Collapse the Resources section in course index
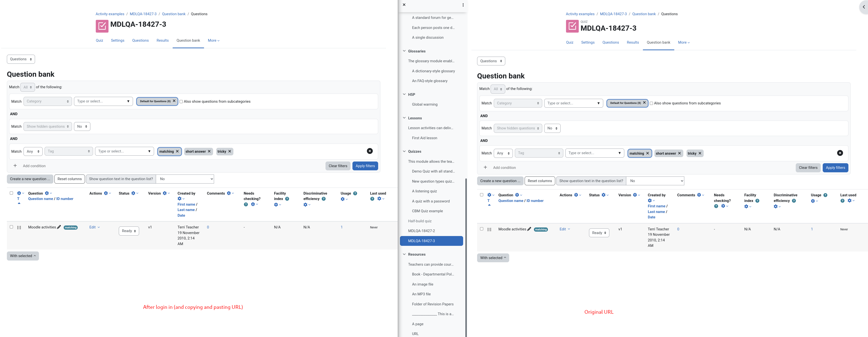This screenshot has height=337, width=868. (404, 254)
